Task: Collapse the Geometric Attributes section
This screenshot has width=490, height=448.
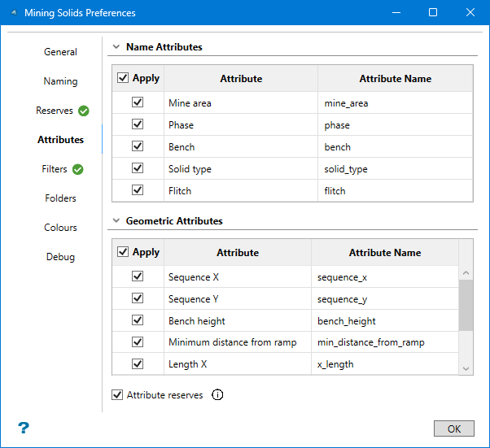Action: 116,221
